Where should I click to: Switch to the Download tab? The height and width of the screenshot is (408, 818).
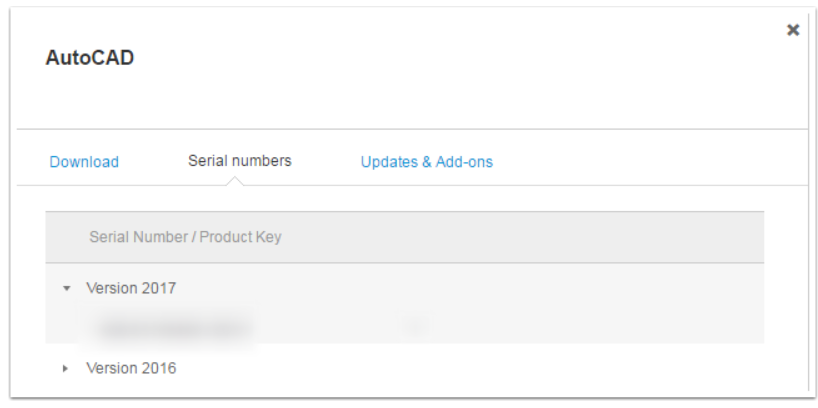click(x=84, y=162)
